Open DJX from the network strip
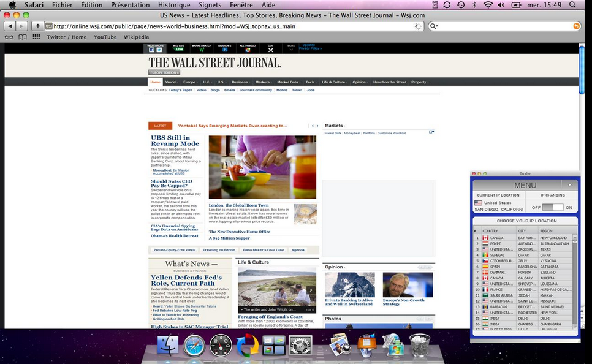 (271, 48)
